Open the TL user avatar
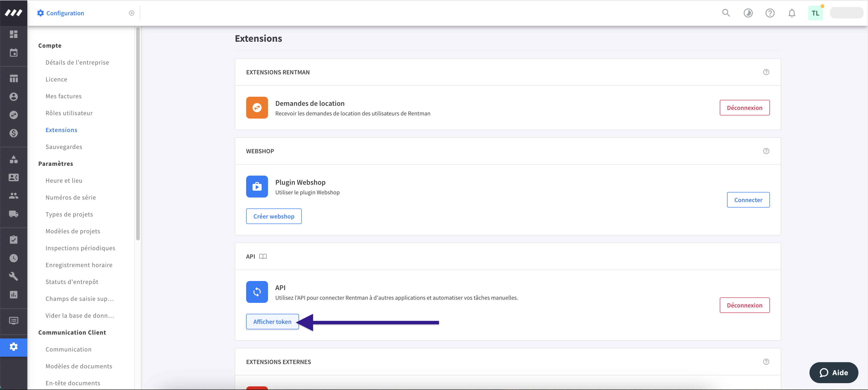Image resolution: width=868 pixels, height=390 pixels. (x=815, y=13)
